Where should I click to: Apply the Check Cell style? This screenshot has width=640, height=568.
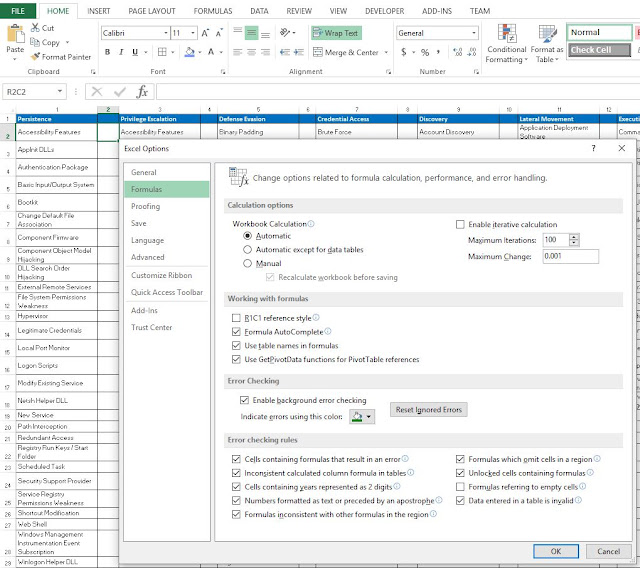click(599, 50)
